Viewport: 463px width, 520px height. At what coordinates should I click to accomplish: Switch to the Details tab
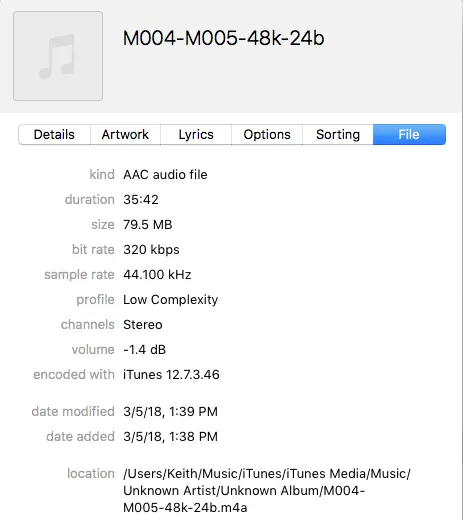pyautogui.click(x=54, y=135)
